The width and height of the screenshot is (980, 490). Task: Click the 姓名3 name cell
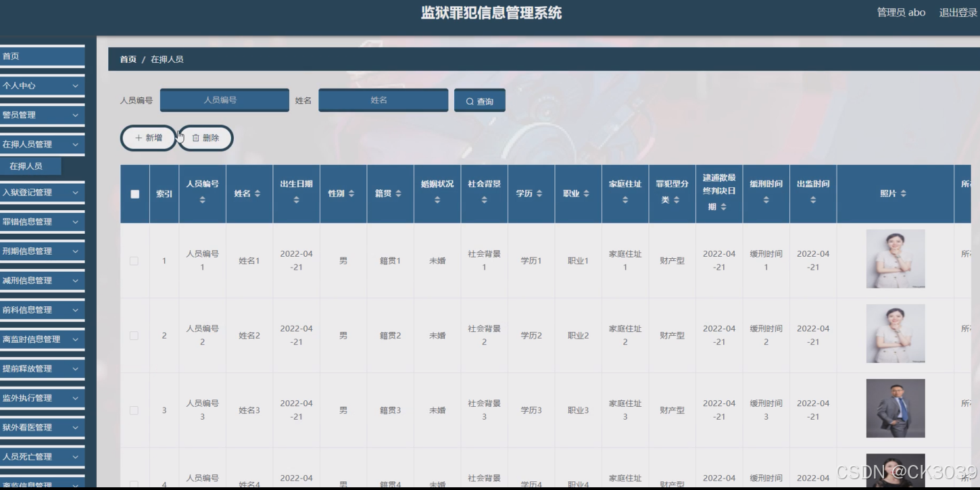(249, 410)
